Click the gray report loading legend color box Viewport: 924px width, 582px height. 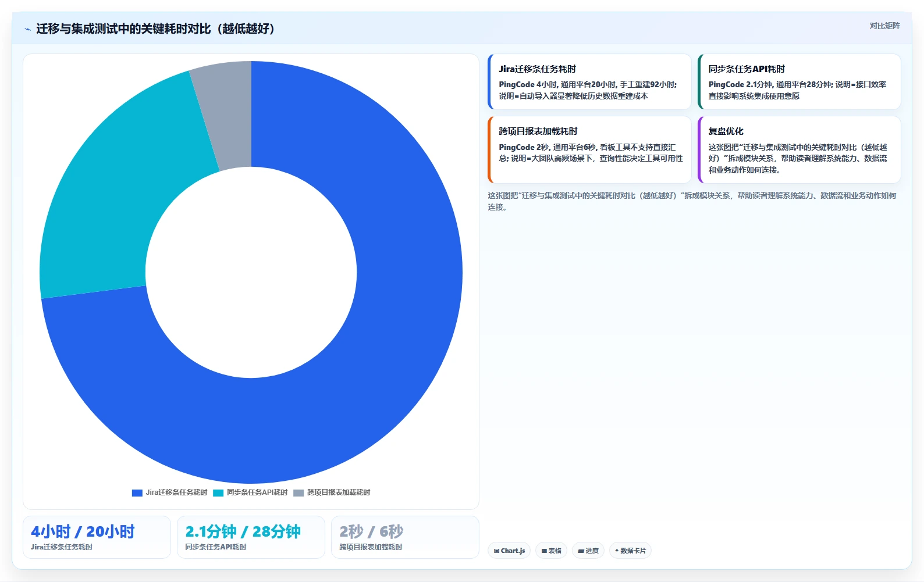pyautogui.click(x=298, y=493)
